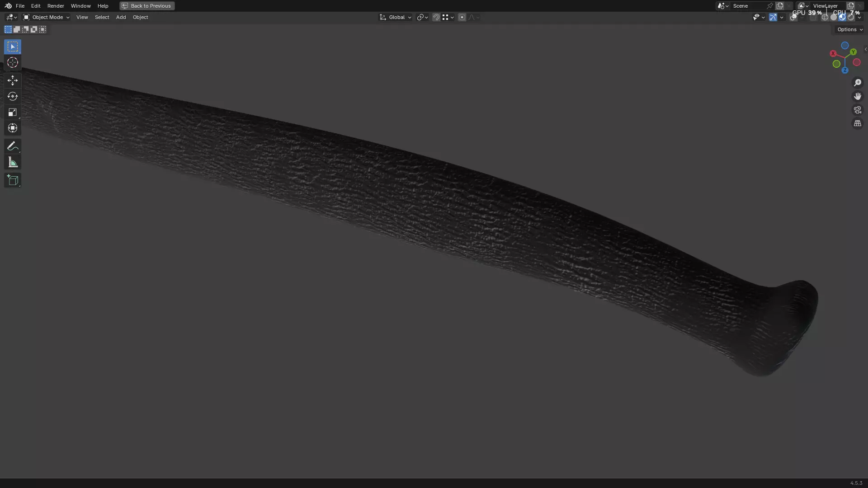The width and height of the screenshot is (868, 488).
Task: Activate the Rotate tool
Action: (x=13, y=96)
